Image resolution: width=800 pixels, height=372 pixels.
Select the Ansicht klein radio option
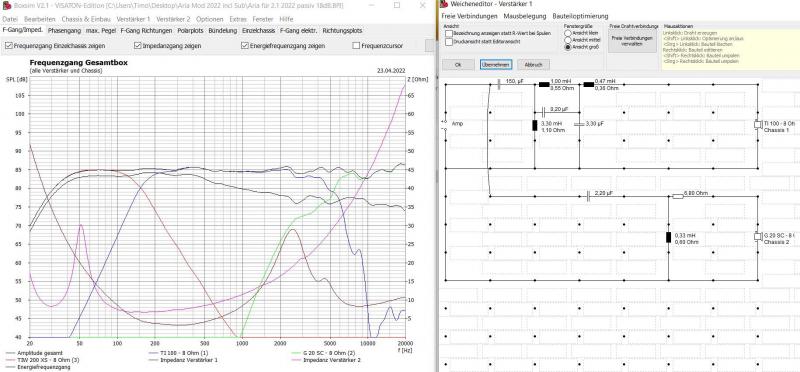(x=567, y=33)
